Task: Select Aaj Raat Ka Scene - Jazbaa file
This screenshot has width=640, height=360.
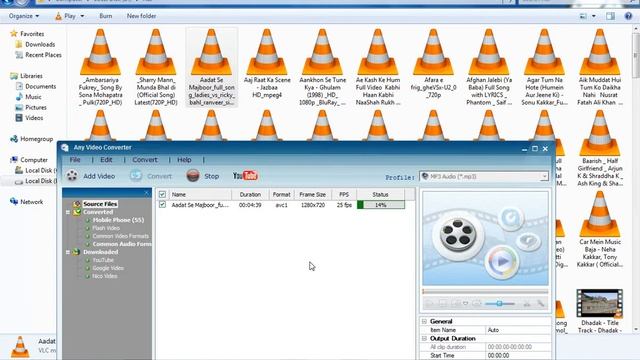Action: tap(267, 64)
